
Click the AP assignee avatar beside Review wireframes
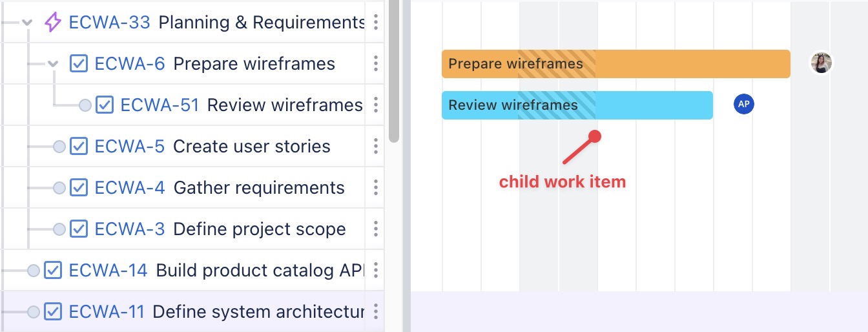743,105
